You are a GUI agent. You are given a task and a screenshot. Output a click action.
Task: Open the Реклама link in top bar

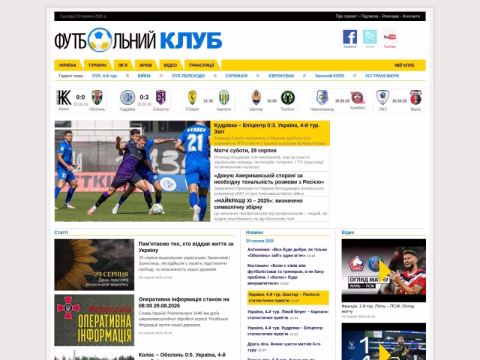click(x=390, y=16)
